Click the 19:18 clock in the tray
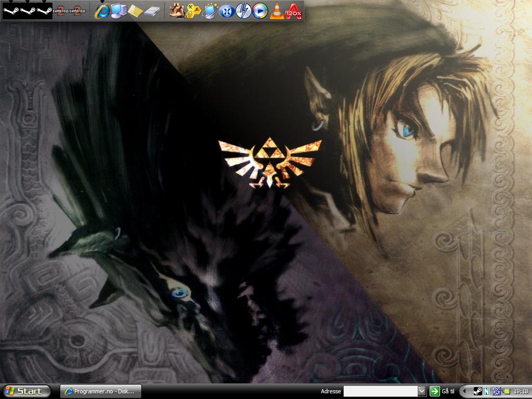 (x=521, y=392)
